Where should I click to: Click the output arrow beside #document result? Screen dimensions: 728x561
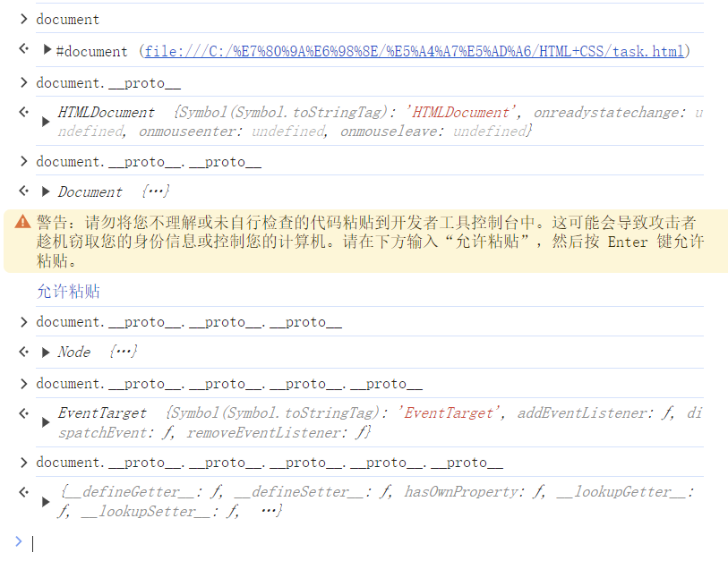pos(23,49)
